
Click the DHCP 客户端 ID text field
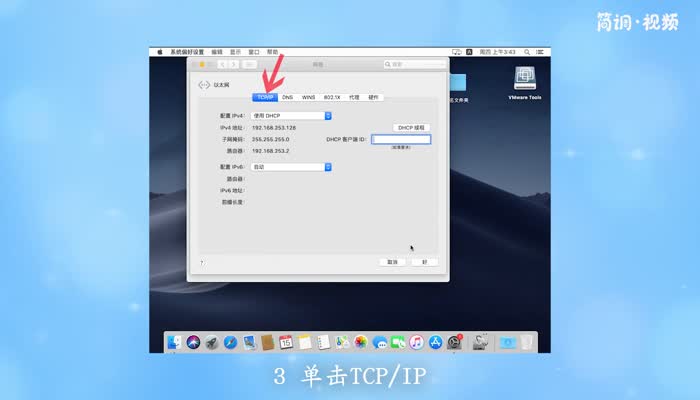click(401, 139)
